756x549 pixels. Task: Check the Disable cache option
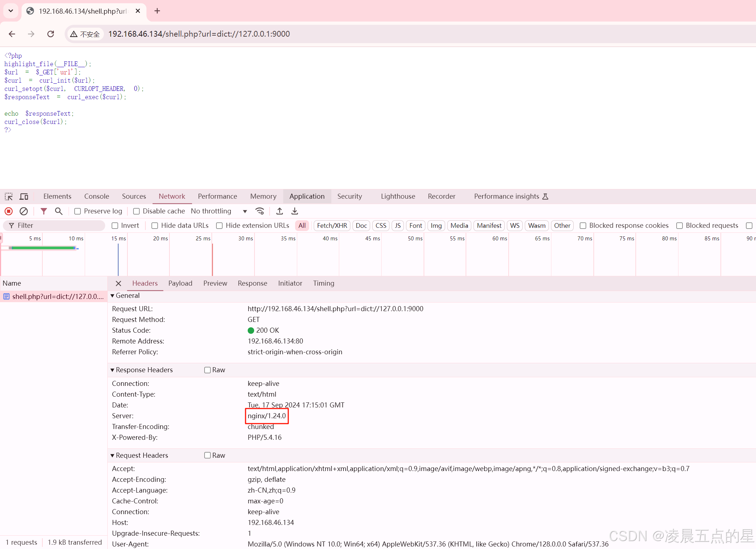click(136, 211)
